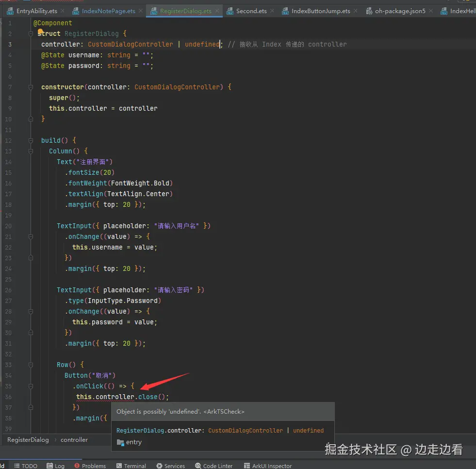Open the IndexButtonJump.ets tab
This screenshot has height=469, width=476.
pyautogui.click(x=321, y=11)
